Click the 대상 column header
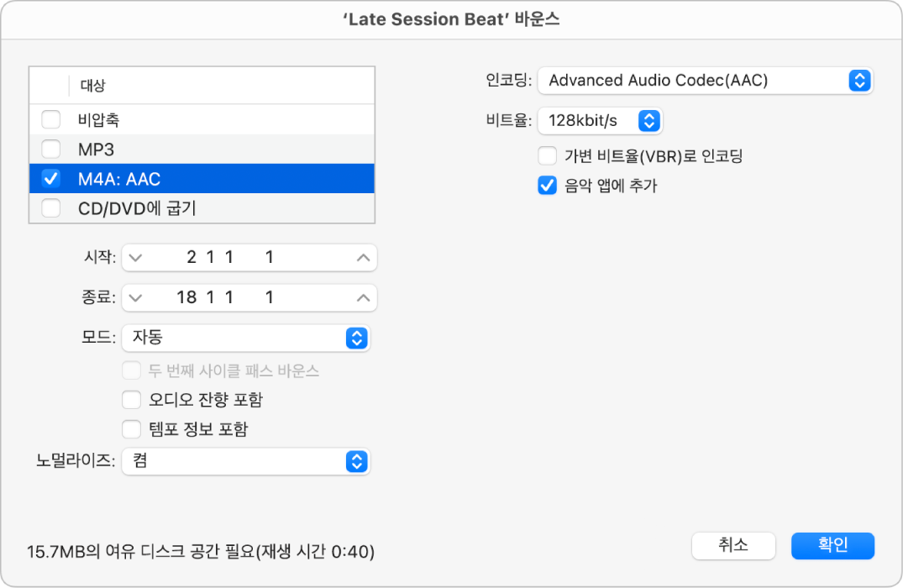 tap(93, 86)
